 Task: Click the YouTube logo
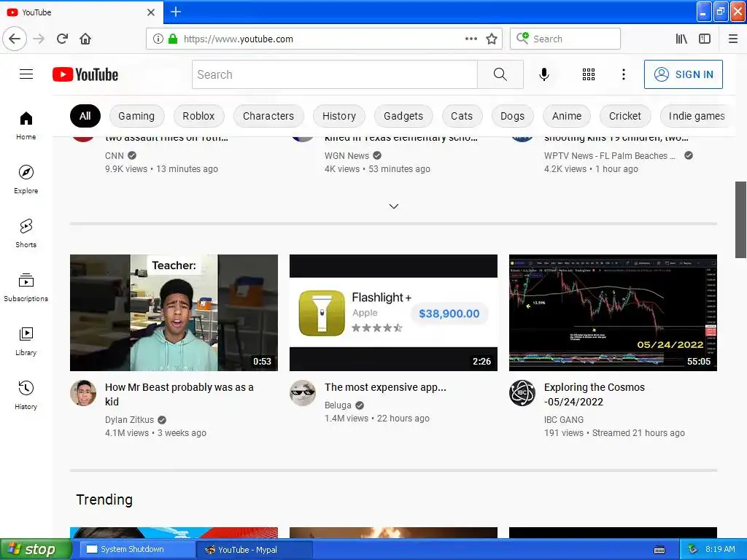tap(85, 74)
